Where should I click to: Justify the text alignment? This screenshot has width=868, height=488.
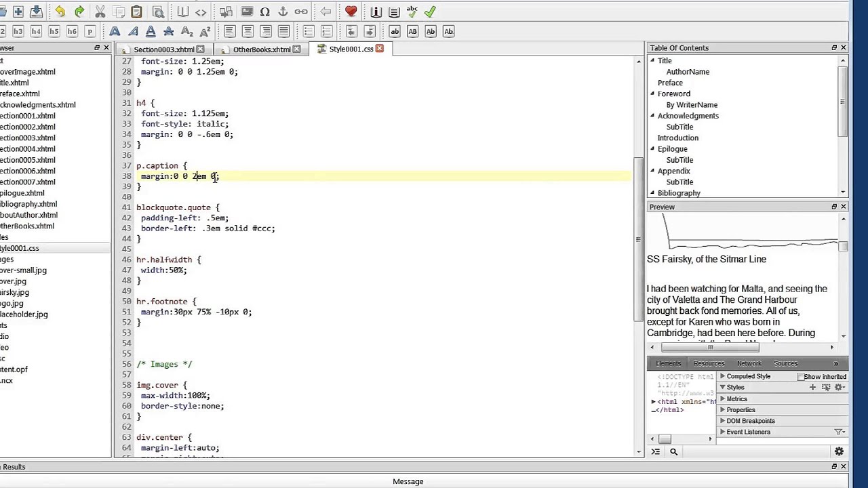283,31
